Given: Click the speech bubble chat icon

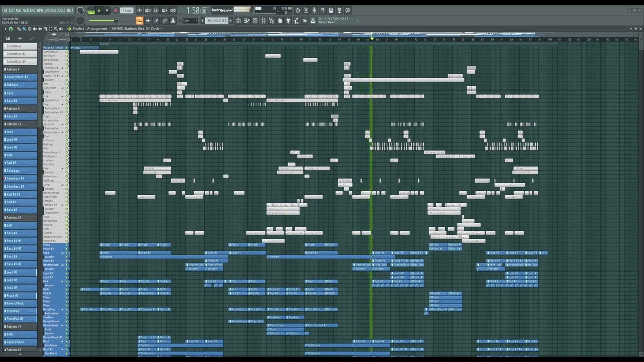Looking at the screenshot, I should (348, 10).
